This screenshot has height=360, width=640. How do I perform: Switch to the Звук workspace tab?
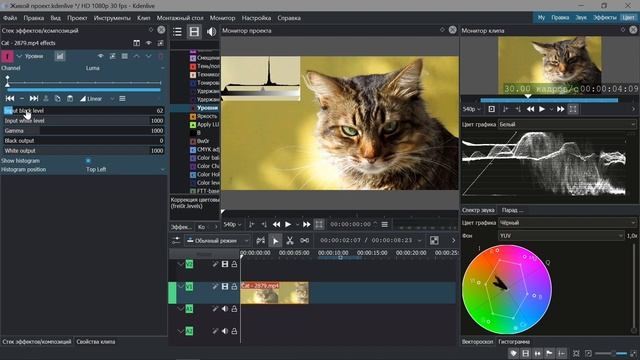(581, 18)
